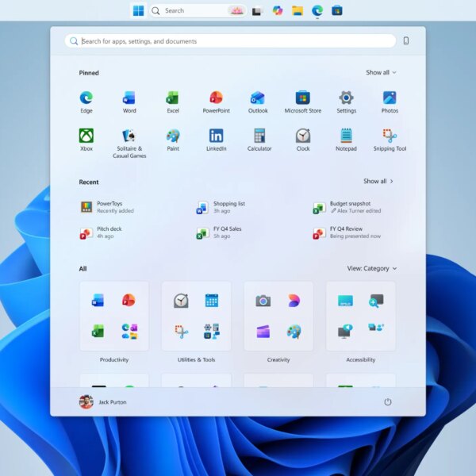Image resolution: width=476 pixels, height=476 pixels.
Task: Open Clock in Utilities & Tools group
Action: [x=181, y=301]
